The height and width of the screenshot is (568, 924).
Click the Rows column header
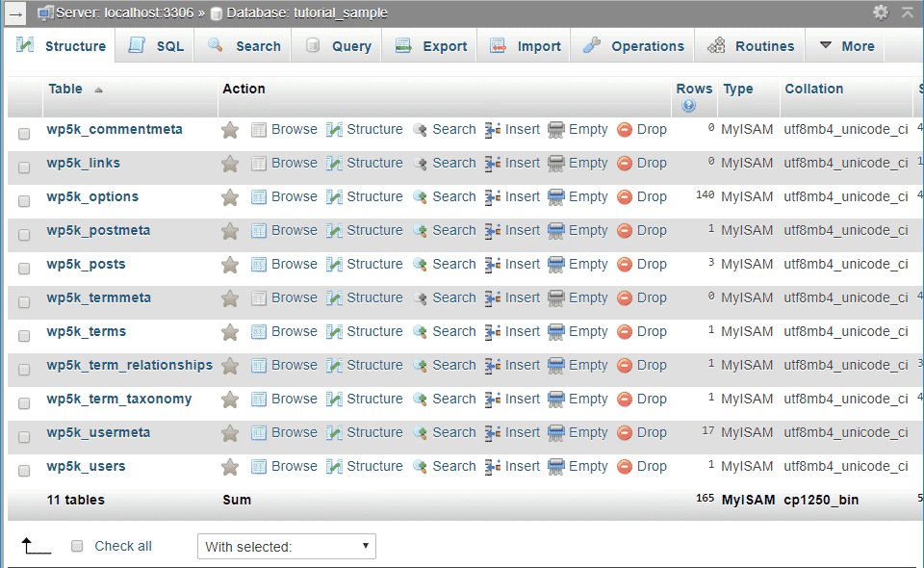click(x=694, y=89)
